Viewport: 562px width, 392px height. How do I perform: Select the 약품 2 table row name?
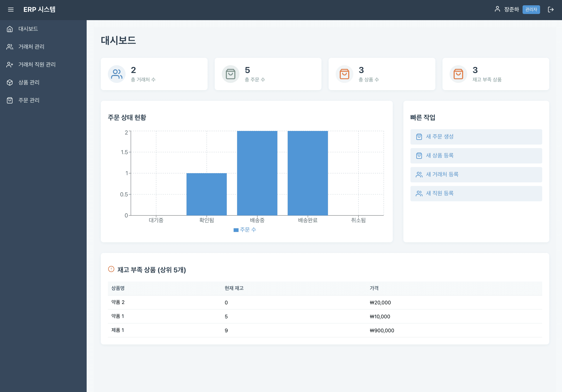[x=118, y=302]
